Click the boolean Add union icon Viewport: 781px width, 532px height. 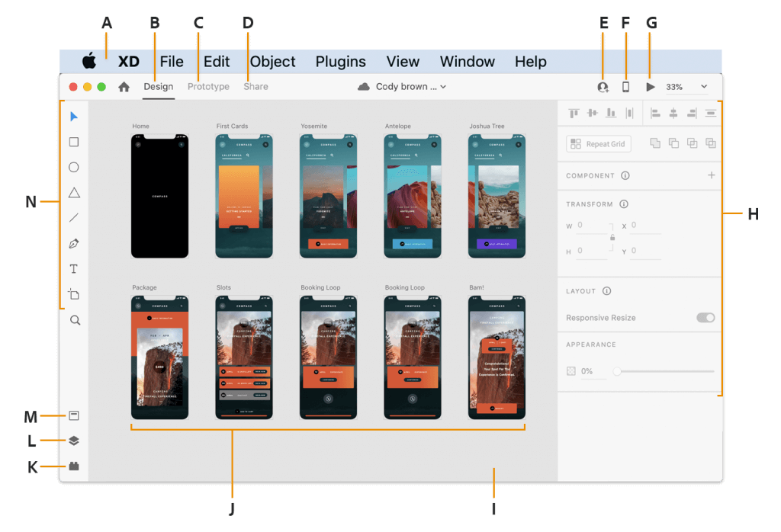[655, 143]
